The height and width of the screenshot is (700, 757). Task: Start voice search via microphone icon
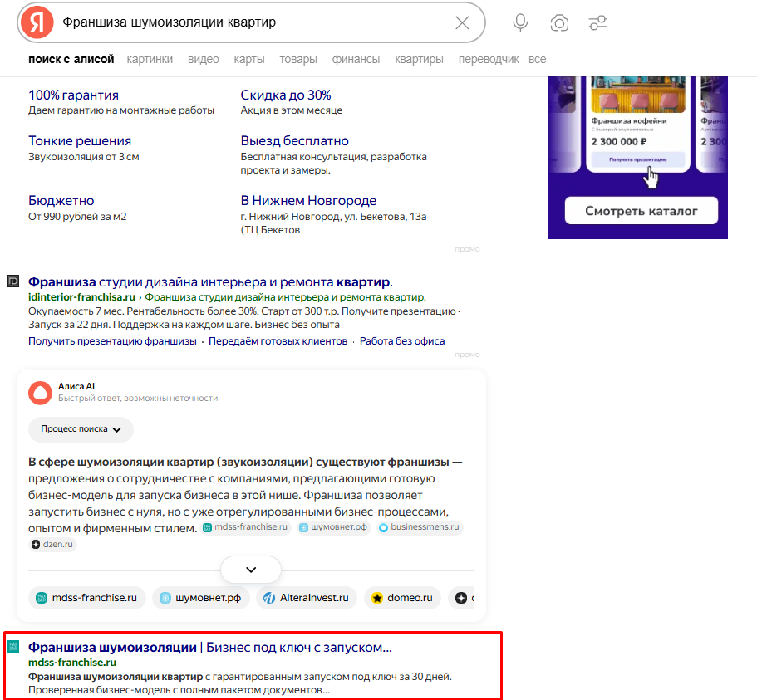point(520,22)
